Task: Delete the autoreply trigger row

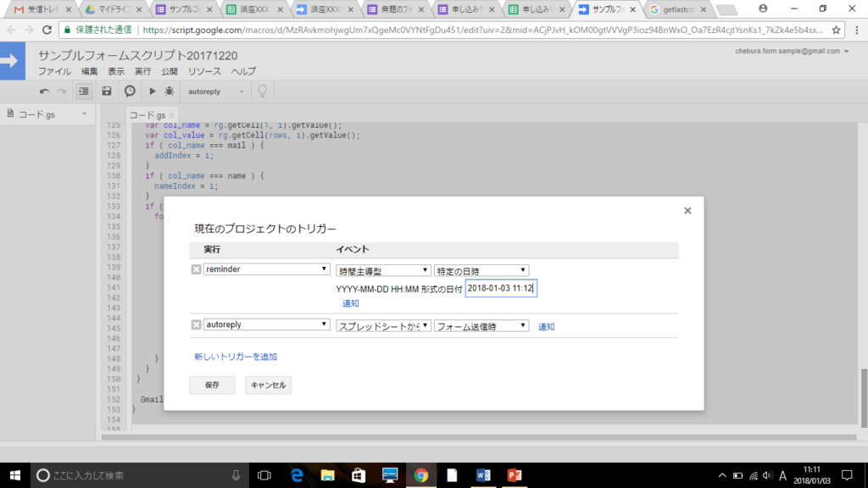Action: tap(196, 324)
